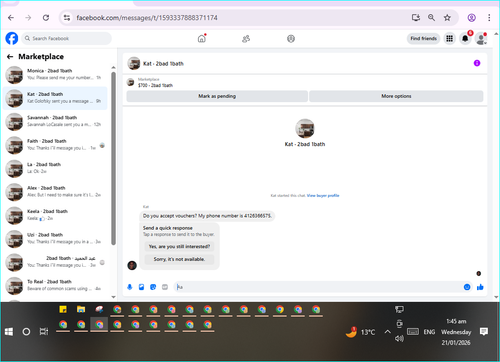Click the conversation list scroll-down arrow
This screenshot has width=500, height=362.
click(x=113, y=297)
